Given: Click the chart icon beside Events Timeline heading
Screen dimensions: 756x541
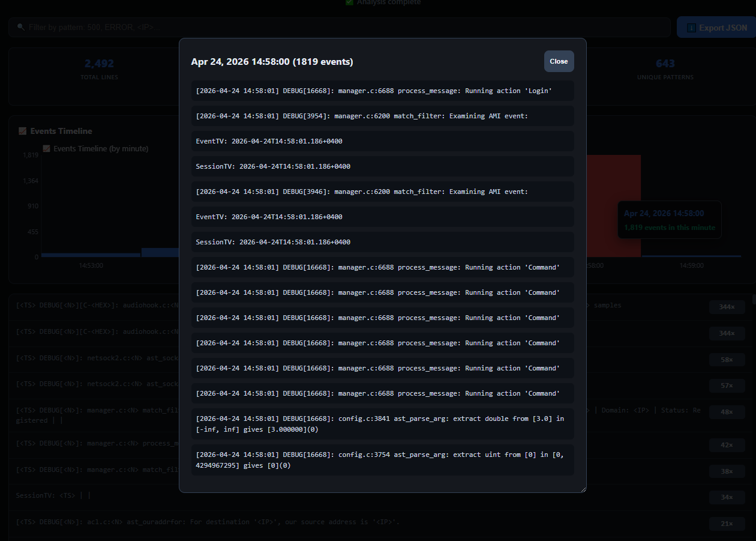Looking at the screenshot, I should point(23,131).
